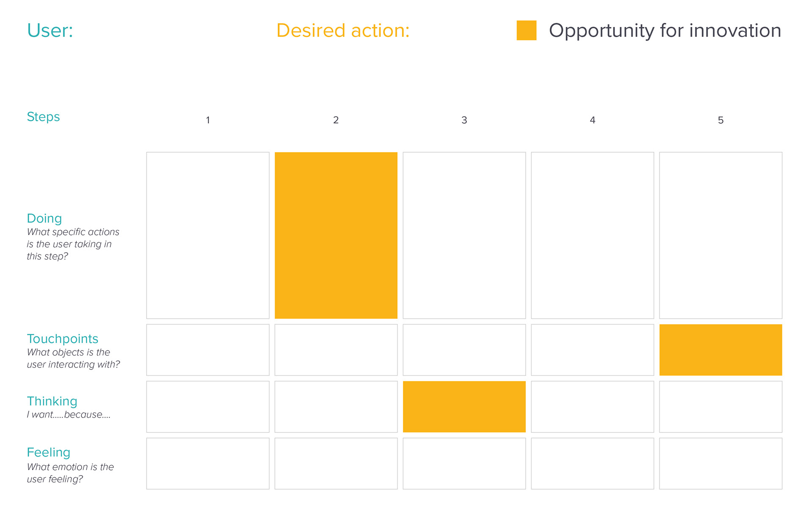812x509 pixels.
Task: Click the User: heading label
Action: [x=50, y=30]
